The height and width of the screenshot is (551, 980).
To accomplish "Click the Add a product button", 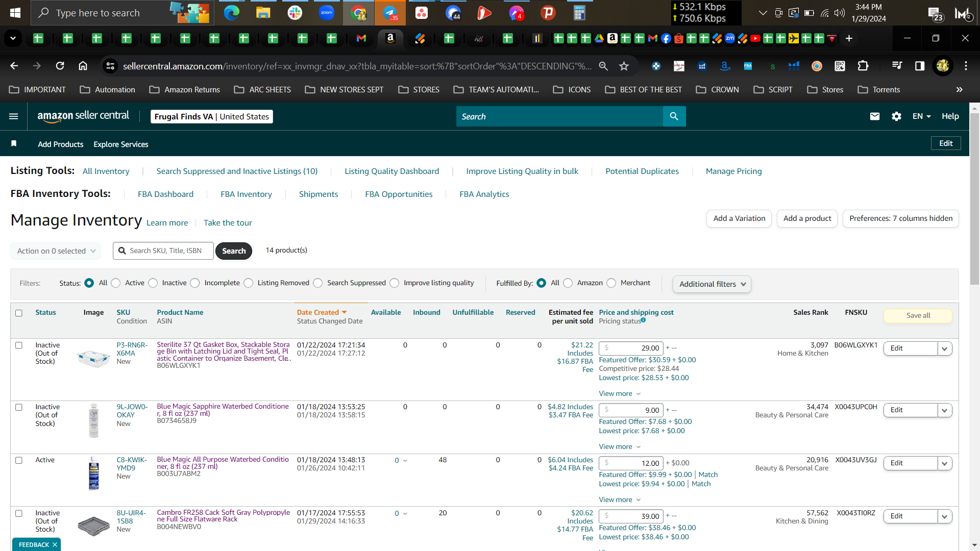I will 807,218.
